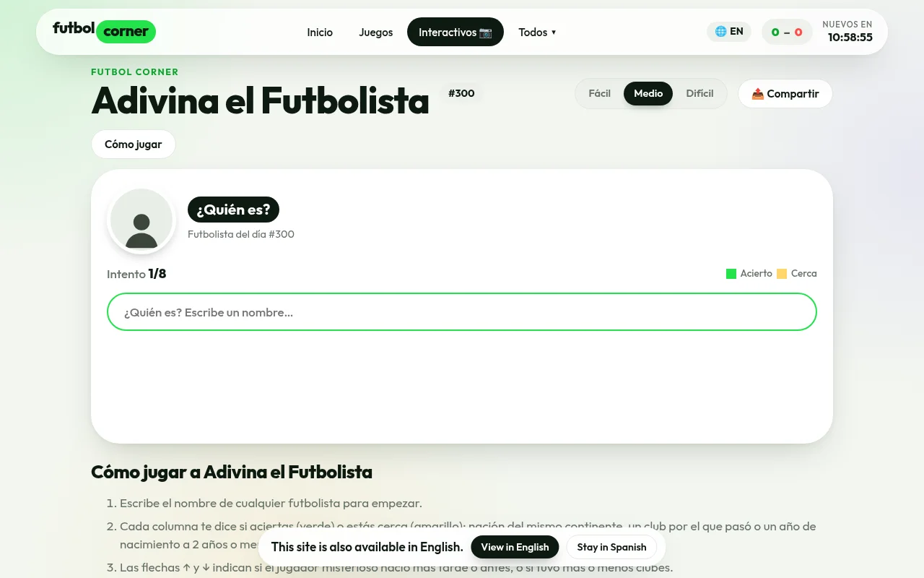
Task: Choose Medio difficulty
Action: [x=648, y=93]
